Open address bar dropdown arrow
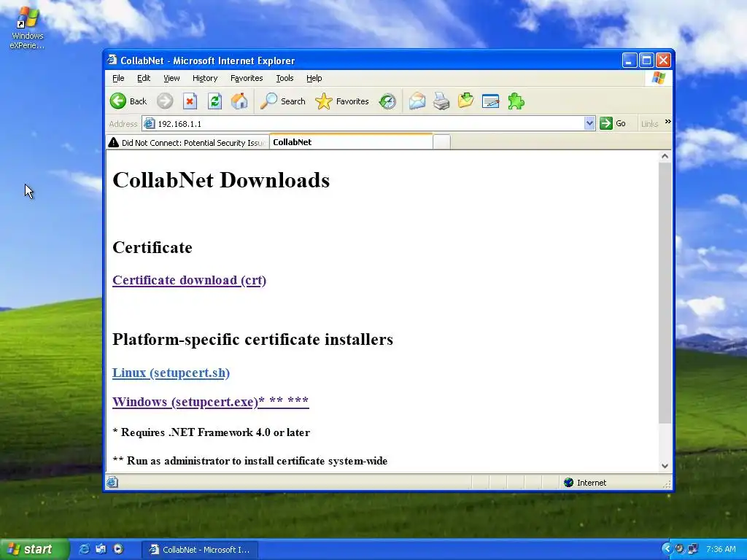 pyautogui.click(x=589, y=123)
